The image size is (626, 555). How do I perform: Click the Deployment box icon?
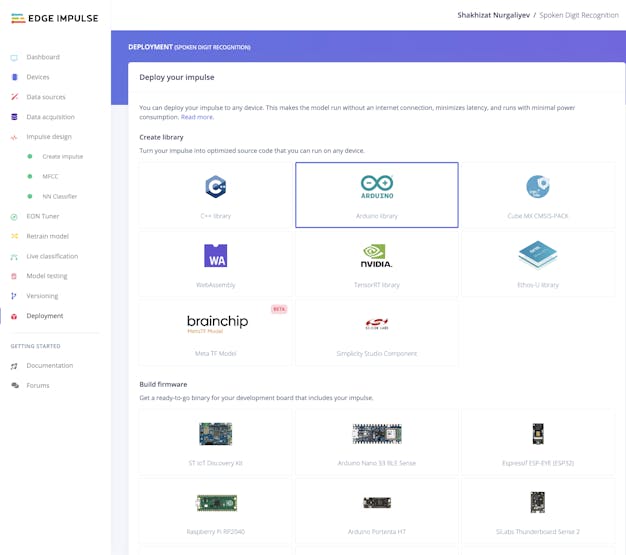[14, 316]
